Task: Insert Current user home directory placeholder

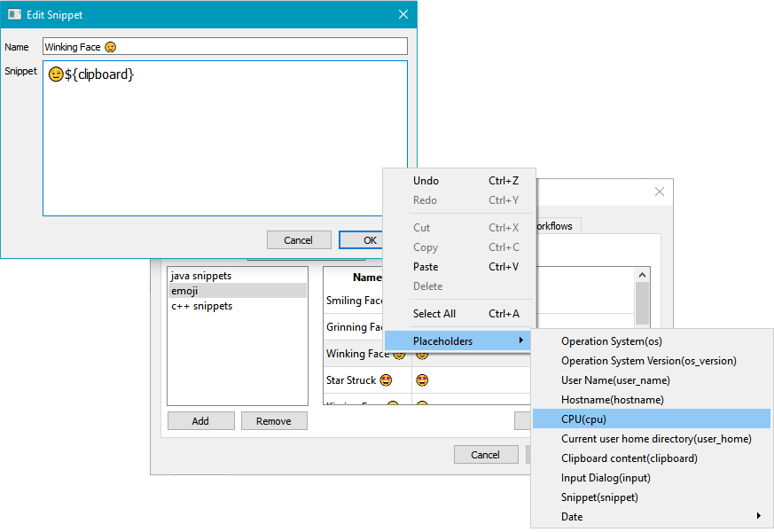Action: [652, 439]
